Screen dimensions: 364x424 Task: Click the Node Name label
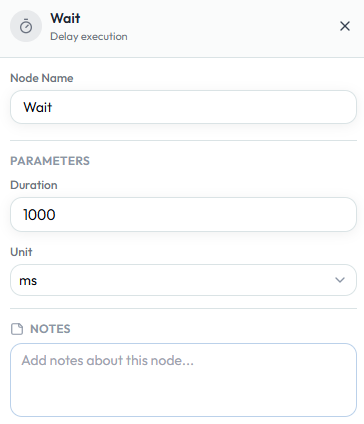pyautogui.click(x=42, y=78)
